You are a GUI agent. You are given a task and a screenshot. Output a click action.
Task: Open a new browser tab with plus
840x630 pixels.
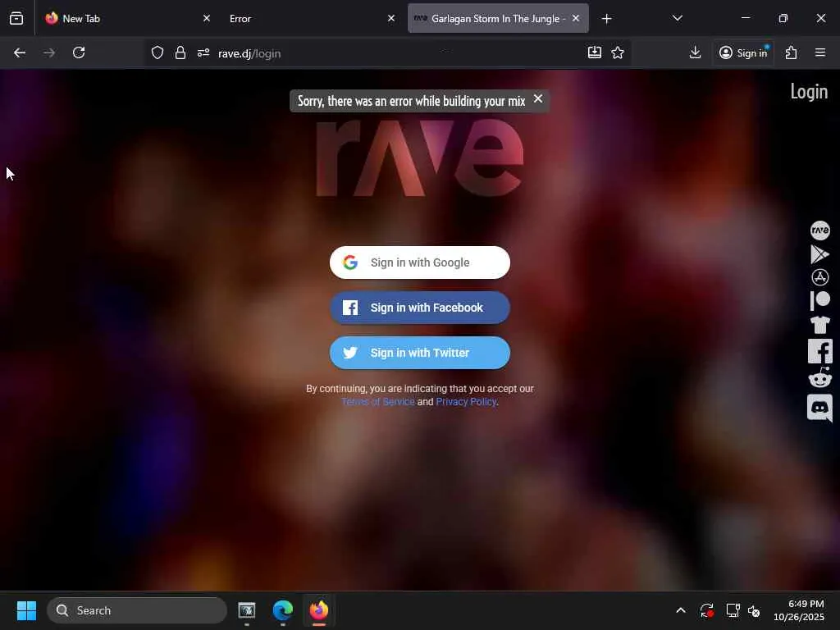point(606,19)
